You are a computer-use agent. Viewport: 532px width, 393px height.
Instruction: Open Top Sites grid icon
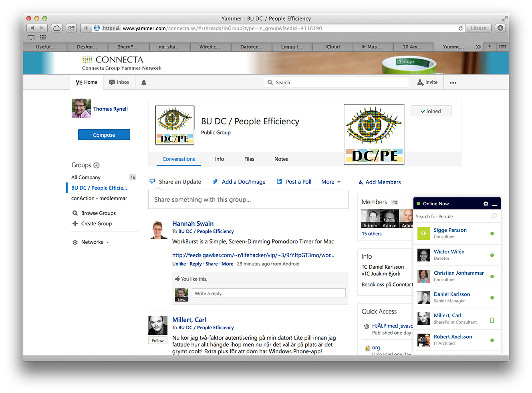pos(43,37)
